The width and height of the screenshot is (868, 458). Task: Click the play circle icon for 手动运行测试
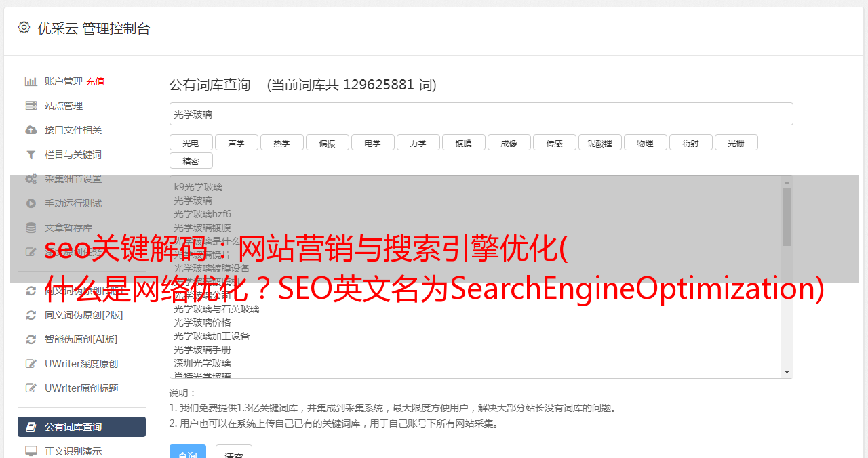pyautogui.click(x=31, y=203)
